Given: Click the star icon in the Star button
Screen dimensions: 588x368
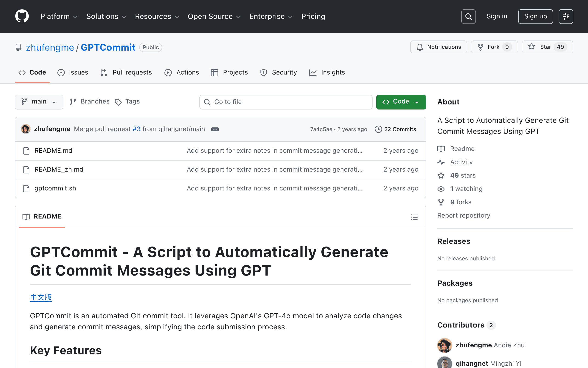Looking at the screenshot, I should click(531, 46).
